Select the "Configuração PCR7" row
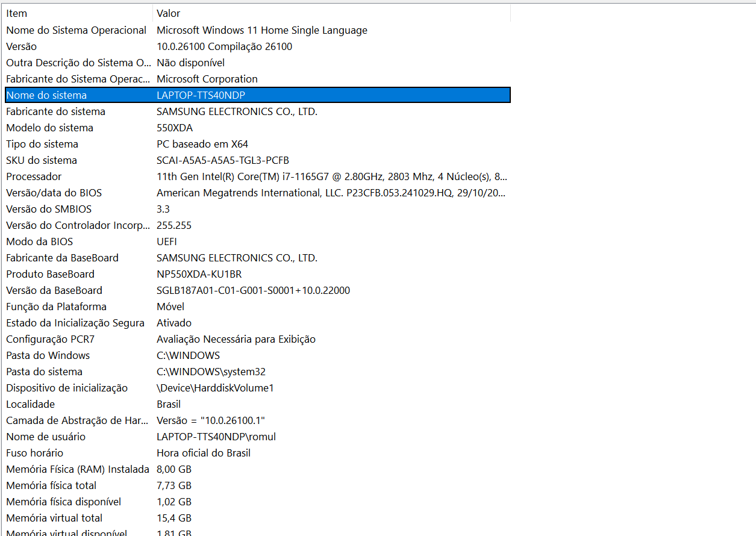The width and height of the screenshot is (756, 536). coord(258,339)
